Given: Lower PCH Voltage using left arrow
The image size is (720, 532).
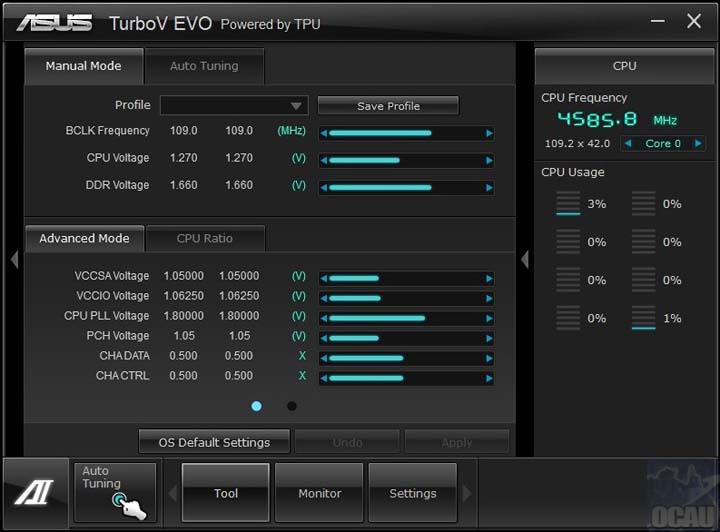Looking at the screenshot, I should click(324, 338).
